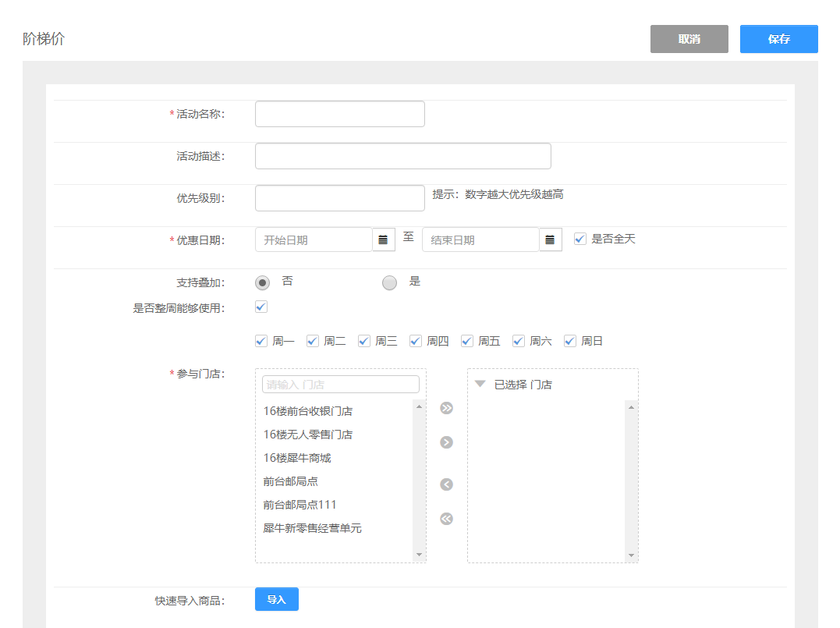
Task: Uncheck the 周二 checkbox
Action: pyautogui.click(x=312, y=341)
